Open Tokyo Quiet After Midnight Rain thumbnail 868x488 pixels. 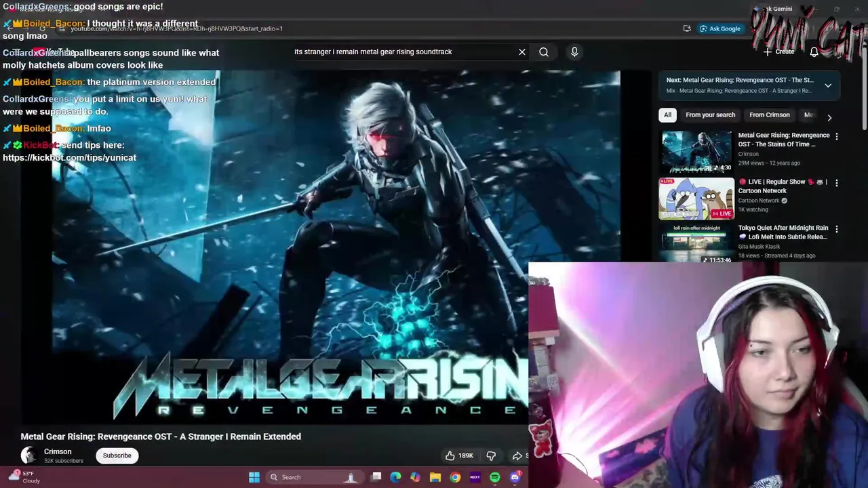pos(696,244)
